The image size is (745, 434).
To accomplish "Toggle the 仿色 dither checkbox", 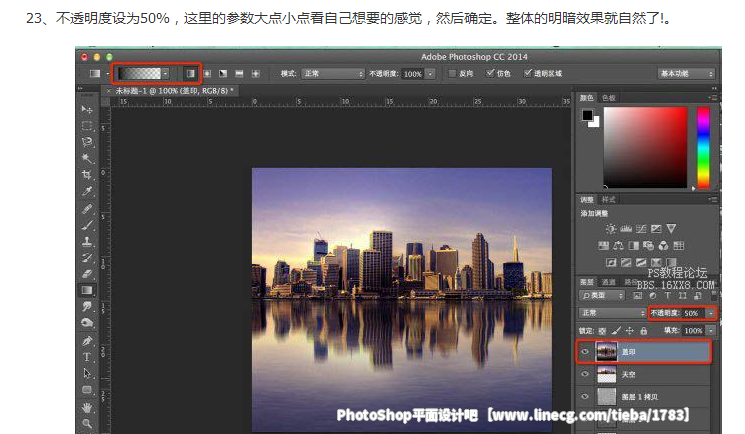I will pyautogui.click(x=490, y=73).
